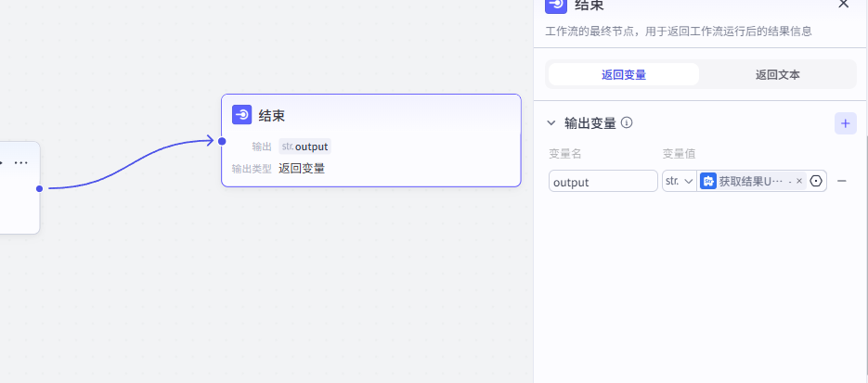Click the 结束 node input connection point
Screen dimensions: 868x383
point(222,141)
